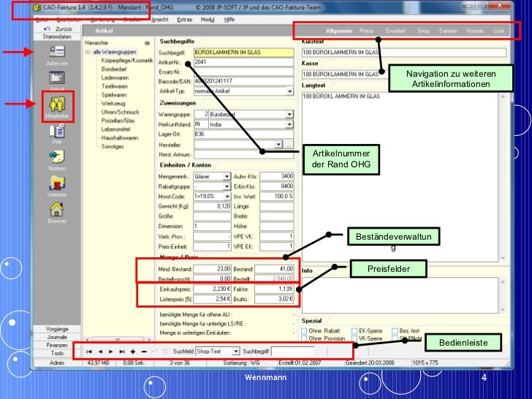Image resolution: width=532 pixels, height=399 pixels.
Task: Open the Modul menu
Action: coord(208,20)
